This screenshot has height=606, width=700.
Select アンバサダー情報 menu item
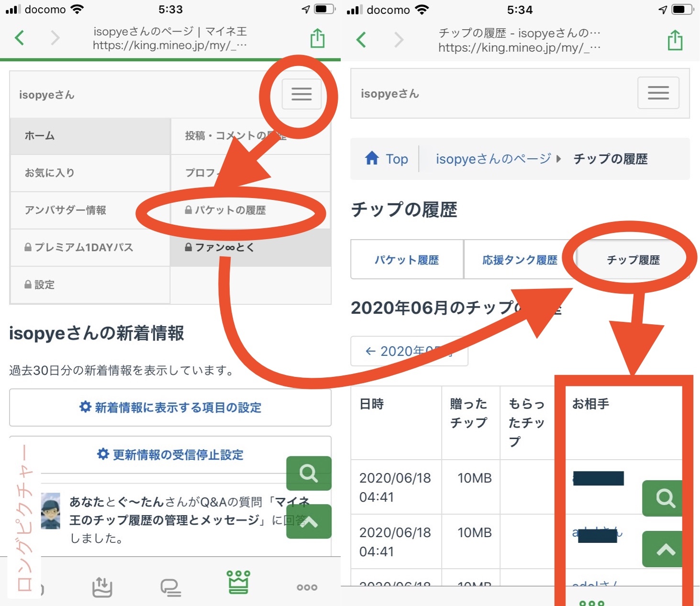pyautogui.click(x=90, y=210)
